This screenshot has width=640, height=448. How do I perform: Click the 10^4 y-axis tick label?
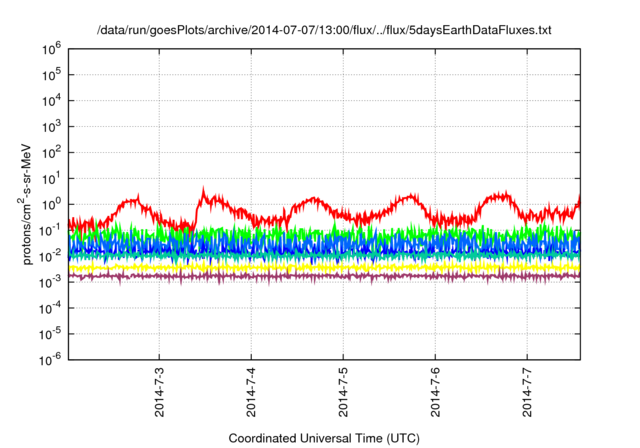click(51, 100)
